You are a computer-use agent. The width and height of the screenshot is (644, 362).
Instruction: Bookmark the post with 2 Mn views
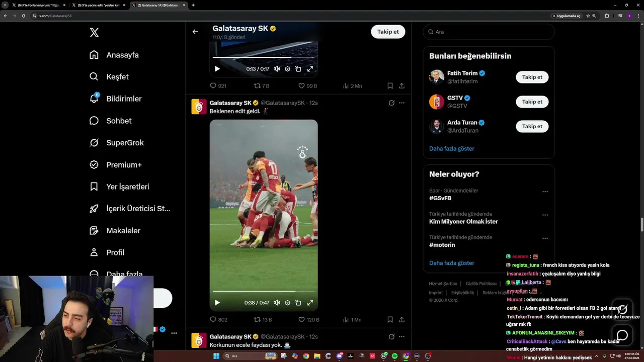click(x=390, y=86)
